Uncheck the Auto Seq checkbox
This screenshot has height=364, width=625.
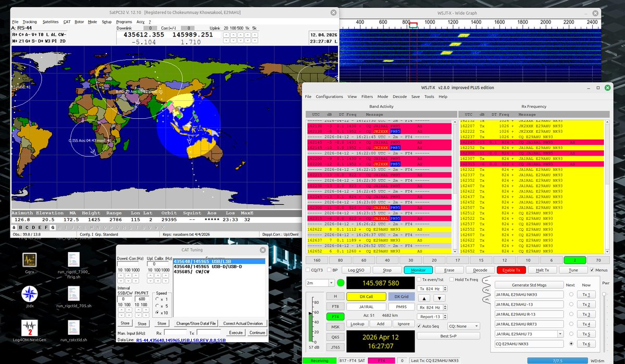(x=419, y=327)
